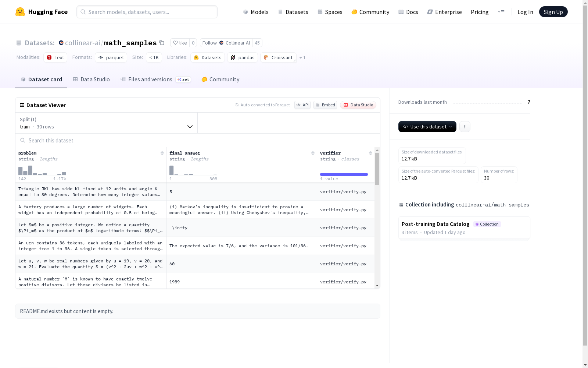Click the like count 0

coord(193,43)
